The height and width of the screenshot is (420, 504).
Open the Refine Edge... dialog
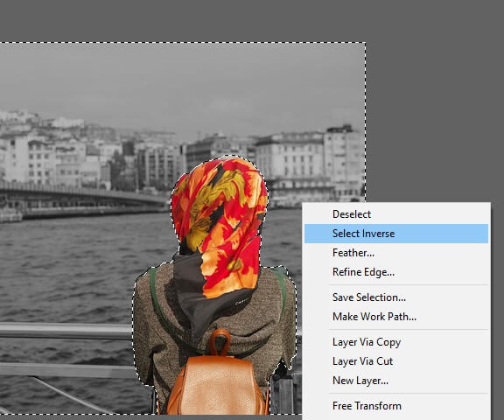(x=396, y=272)
